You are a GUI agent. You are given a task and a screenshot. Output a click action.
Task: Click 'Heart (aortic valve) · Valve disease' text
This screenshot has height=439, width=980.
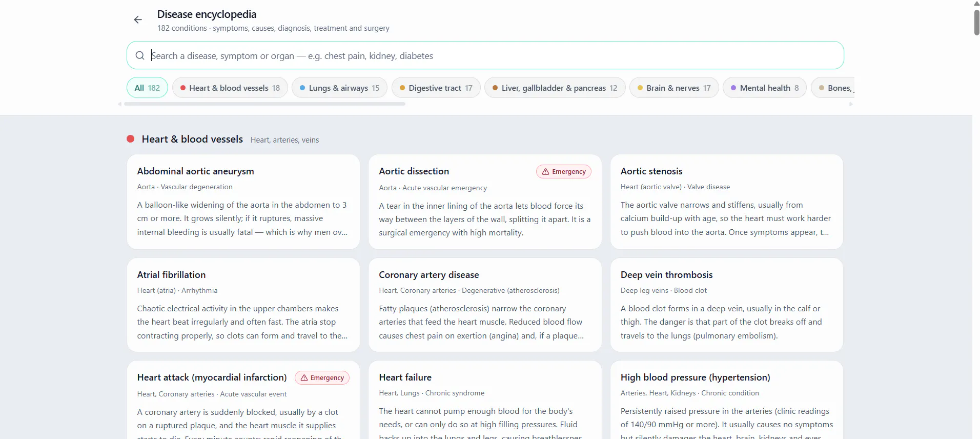675,187
